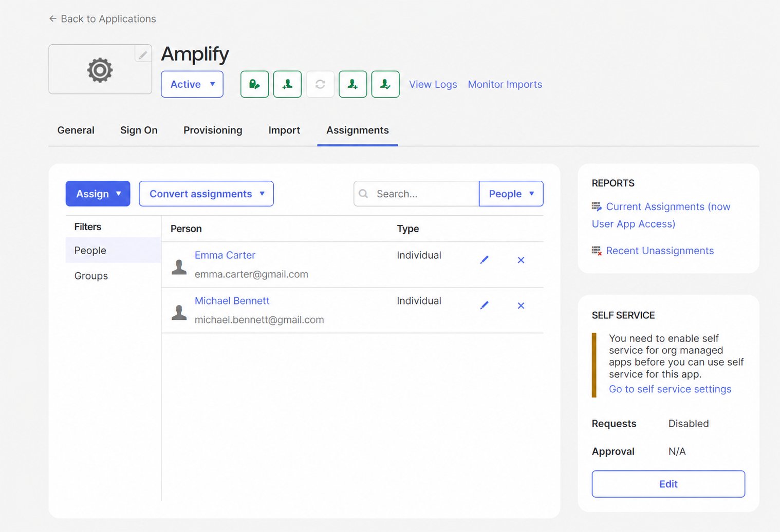Click Requests Disabled value
The image size is (780, 532).
689,424
